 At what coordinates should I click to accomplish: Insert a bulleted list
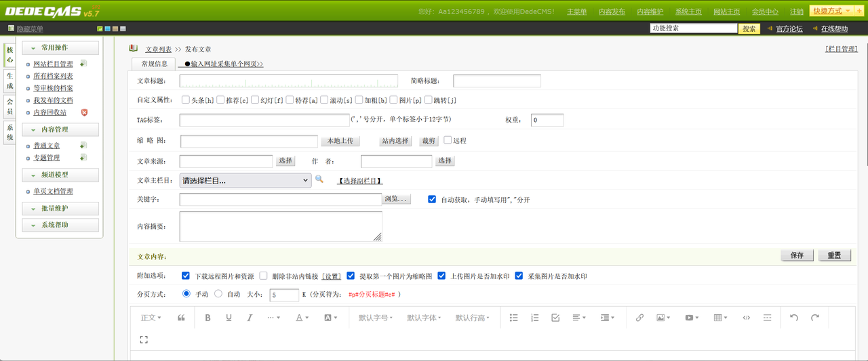click(x=513, y=318)
